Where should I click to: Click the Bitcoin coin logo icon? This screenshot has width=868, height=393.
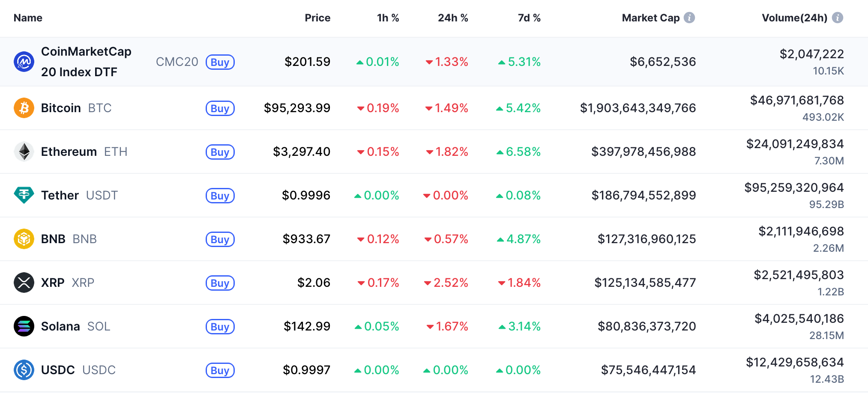pos(24,108)
